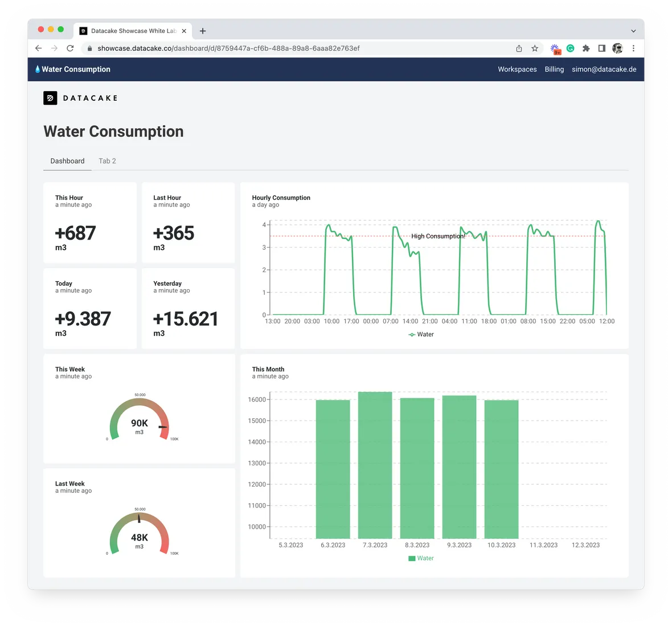The width and height of the screenshot is (672, 626).
Task: Click the Last Week 48K gauge
Action: [x=140, y=533]
